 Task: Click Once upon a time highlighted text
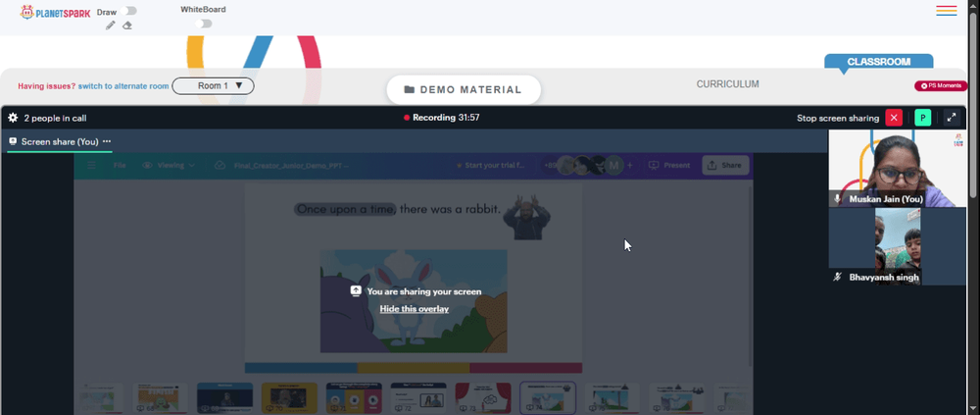[x=346, y=209]
